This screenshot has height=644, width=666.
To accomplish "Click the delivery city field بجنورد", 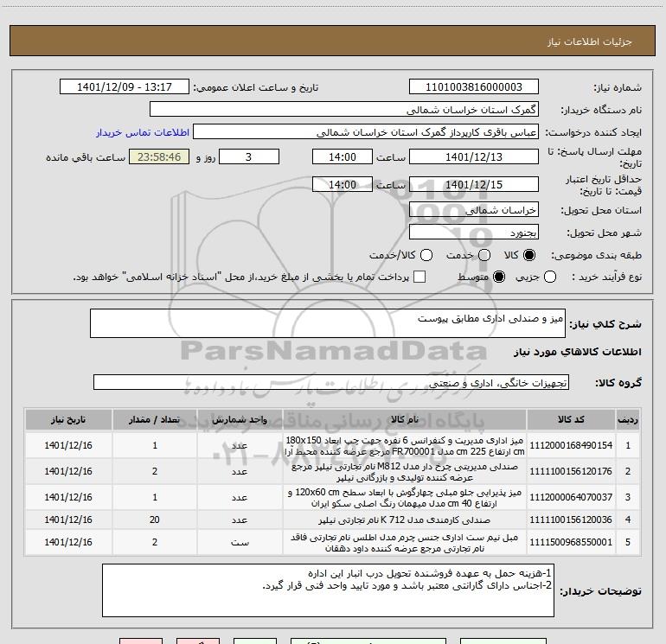I will pos(474,233).
